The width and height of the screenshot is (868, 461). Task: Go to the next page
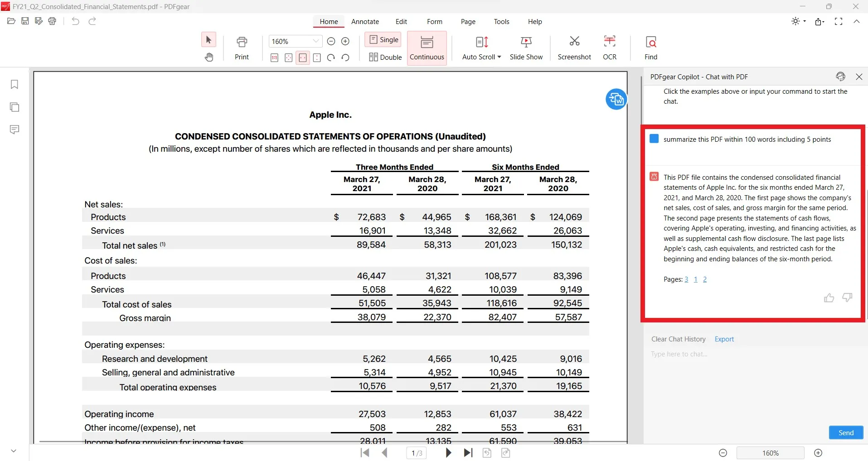click(448, 453)
